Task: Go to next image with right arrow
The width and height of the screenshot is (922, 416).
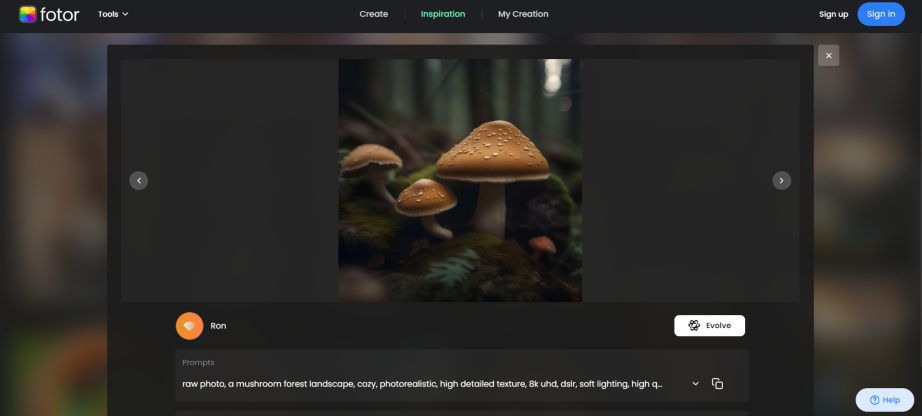Action: point(782,181)
